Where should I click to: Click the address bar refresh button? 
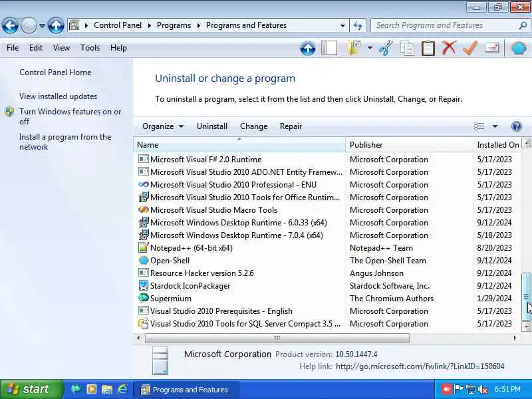pyautogui.click(x=358, y=25)
